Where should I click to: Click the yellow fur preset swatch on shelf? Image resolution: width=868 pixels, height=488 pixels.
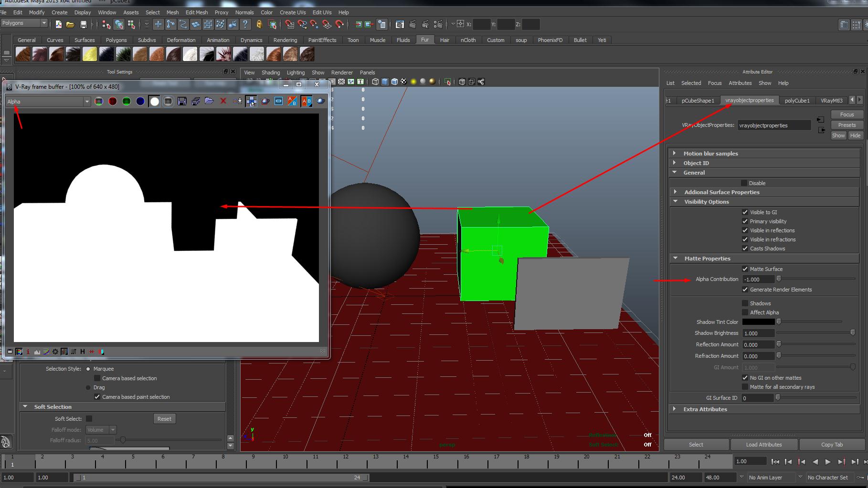(x=90, y=54)
